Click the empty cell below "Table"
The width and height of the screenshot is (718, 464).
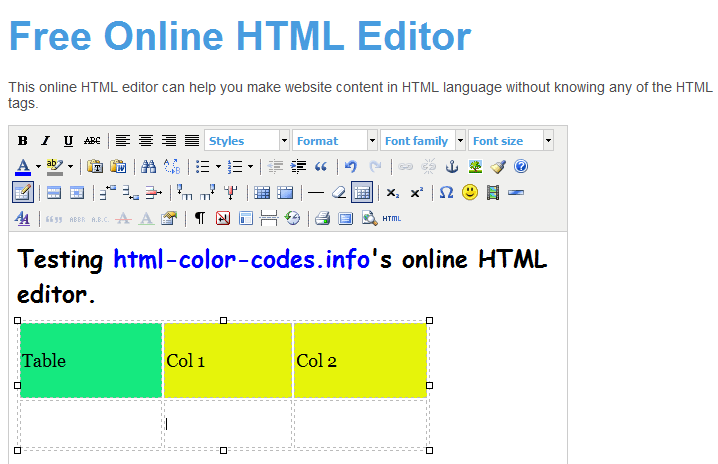tap(91, 424)
